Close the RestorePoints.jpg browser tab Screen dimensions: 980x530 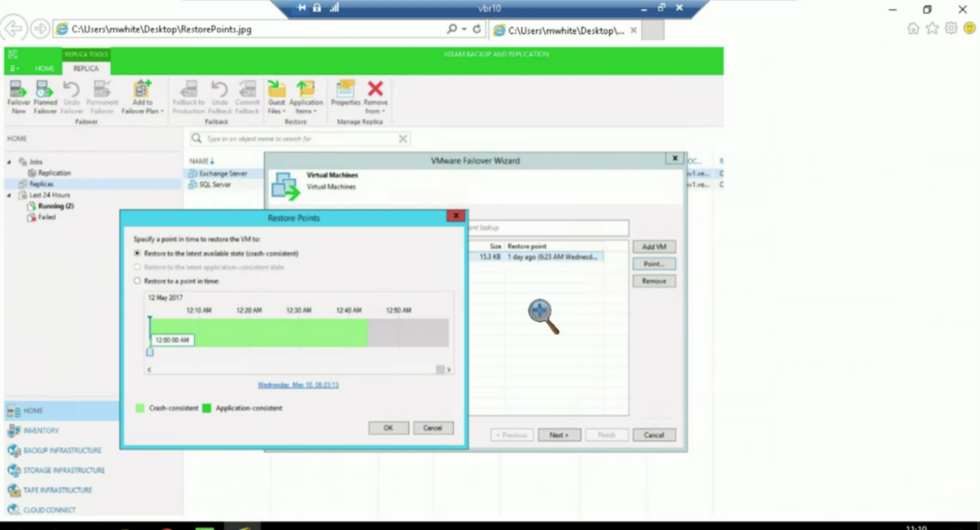tap(633, 30)
